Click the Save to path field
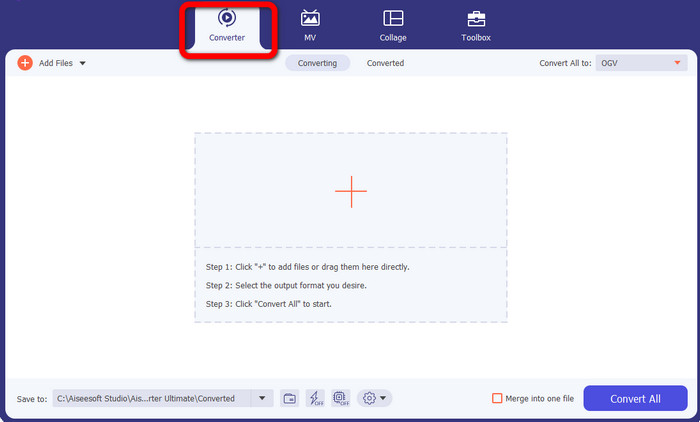 pos(152,398)
